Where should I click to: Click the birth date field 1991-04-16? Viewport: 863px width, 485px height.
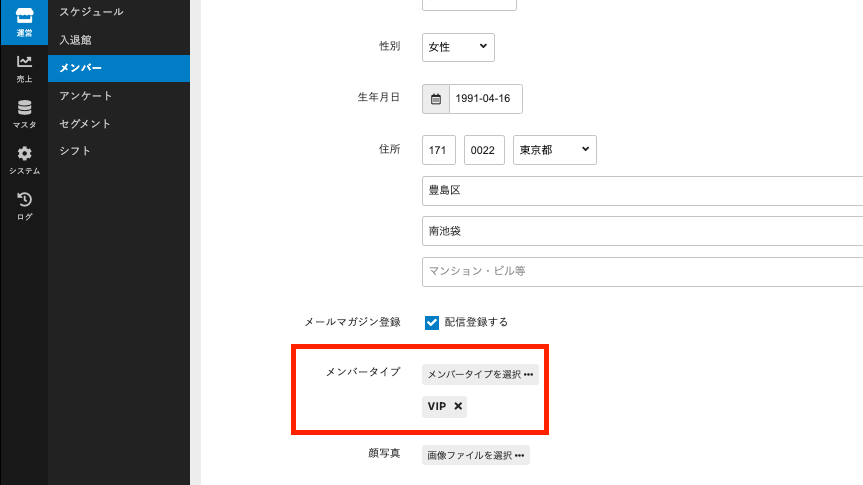485,99
